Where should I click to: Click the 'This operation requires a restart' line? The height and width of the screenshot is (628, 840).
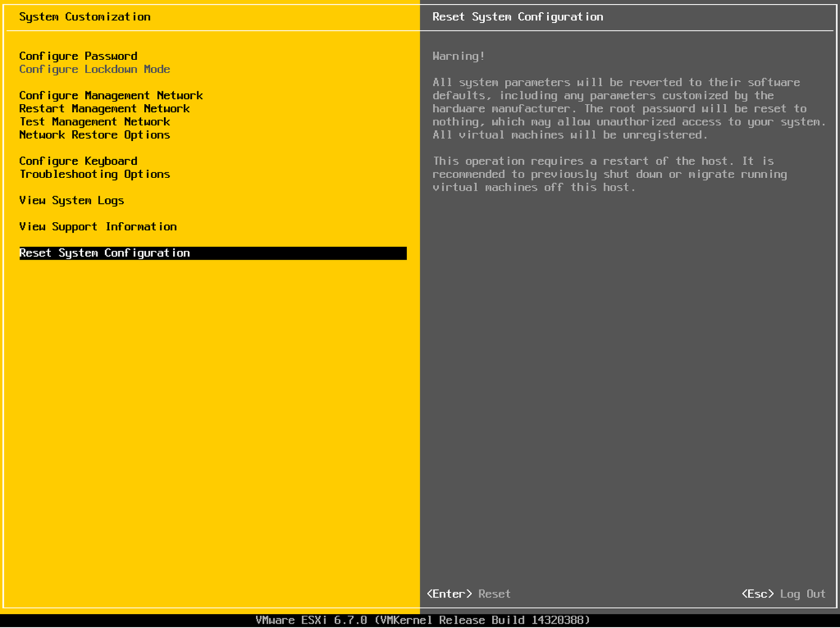pyautogui.click(x=603, y=161)
